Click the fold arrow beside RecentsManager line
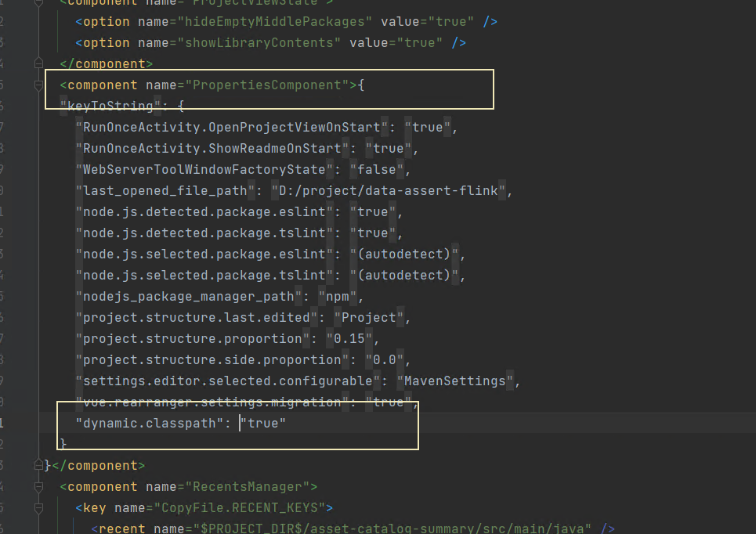 coord(38,486)
